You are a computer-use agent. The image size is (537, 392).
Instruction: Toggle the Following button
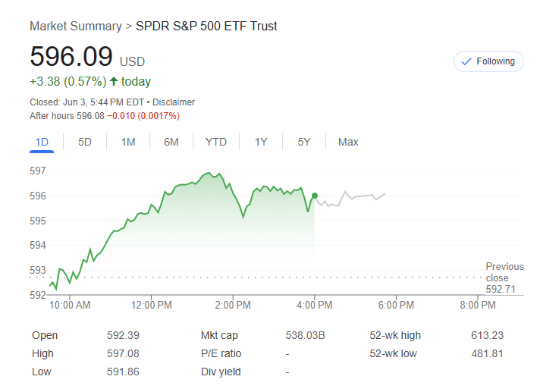[x=488, y=61]
